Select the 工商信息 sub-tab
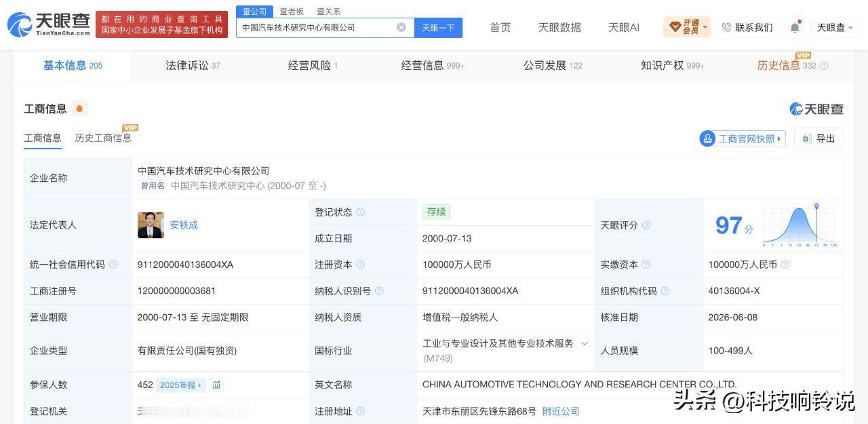Viewport: 868px width, 424px height. pyautogui.click(x=43, y=138)
